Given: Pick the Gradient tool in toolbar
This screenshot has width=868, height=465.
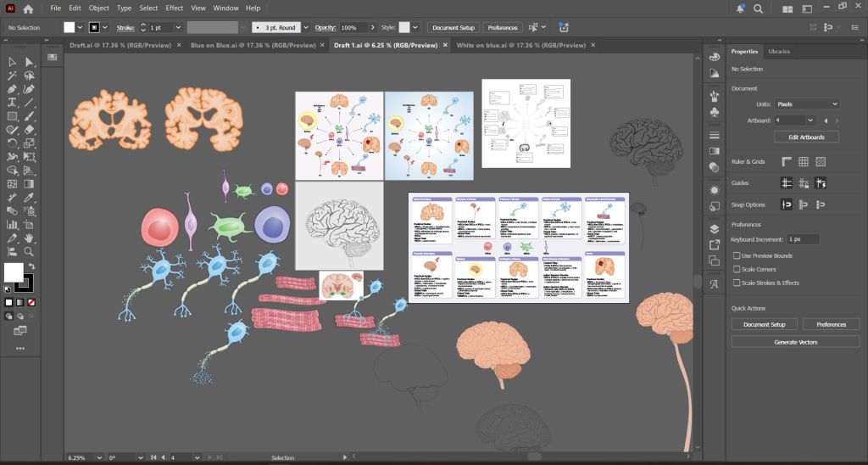Looking at the screenshot, I should pos(30,184).
